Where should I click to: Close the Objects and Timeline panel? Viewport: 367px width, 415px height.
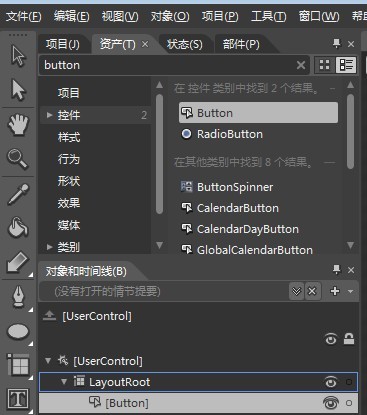pyautogui.click(x=351, y=270)
